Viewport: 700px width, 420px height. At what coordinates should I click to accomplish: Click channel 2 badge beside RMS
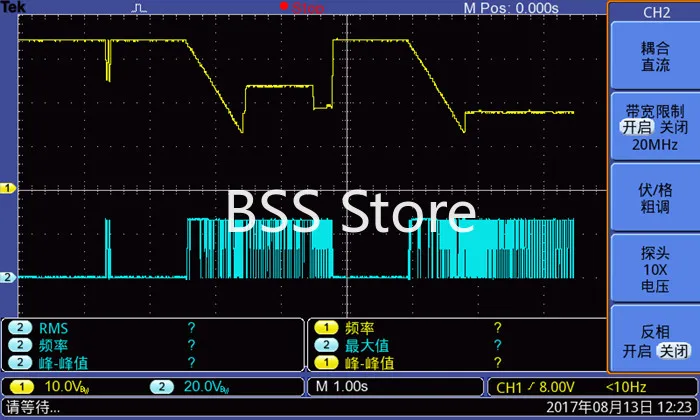[20, 328]
